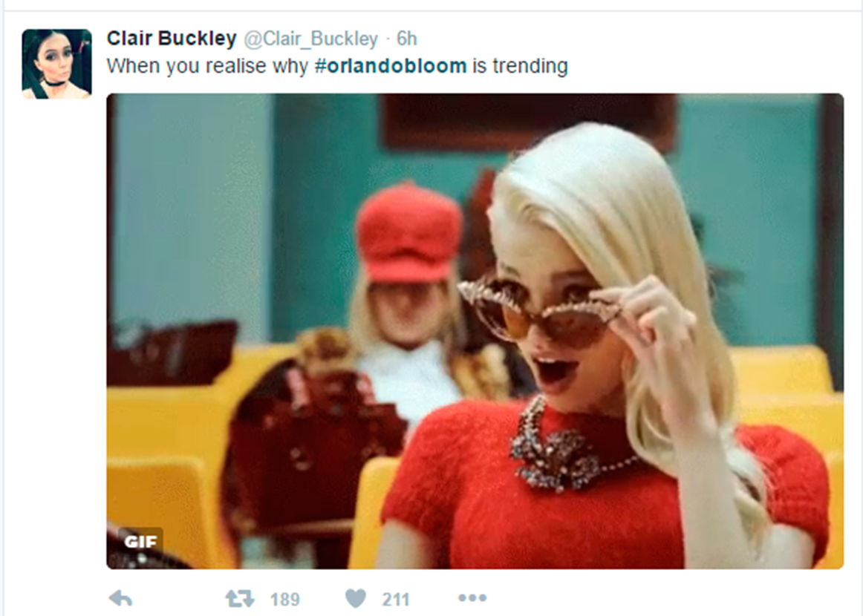Open the three-dot more options menu

click(x=472, y=598)
